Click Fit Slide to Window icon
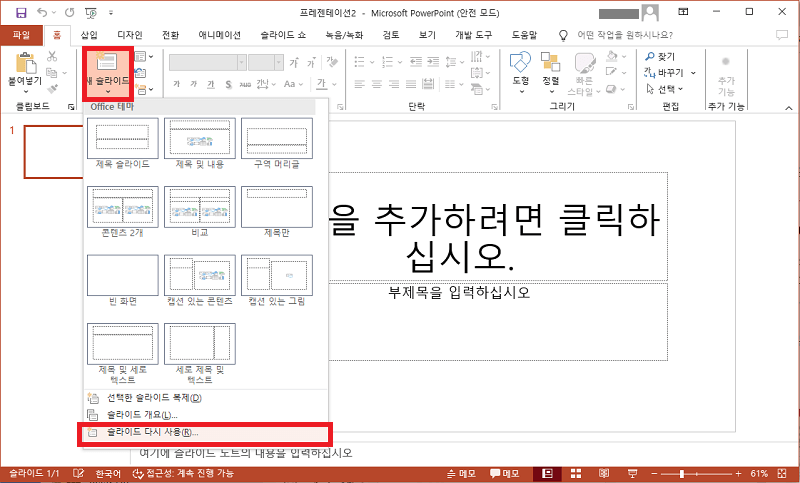800x483 pixels. 782,473
